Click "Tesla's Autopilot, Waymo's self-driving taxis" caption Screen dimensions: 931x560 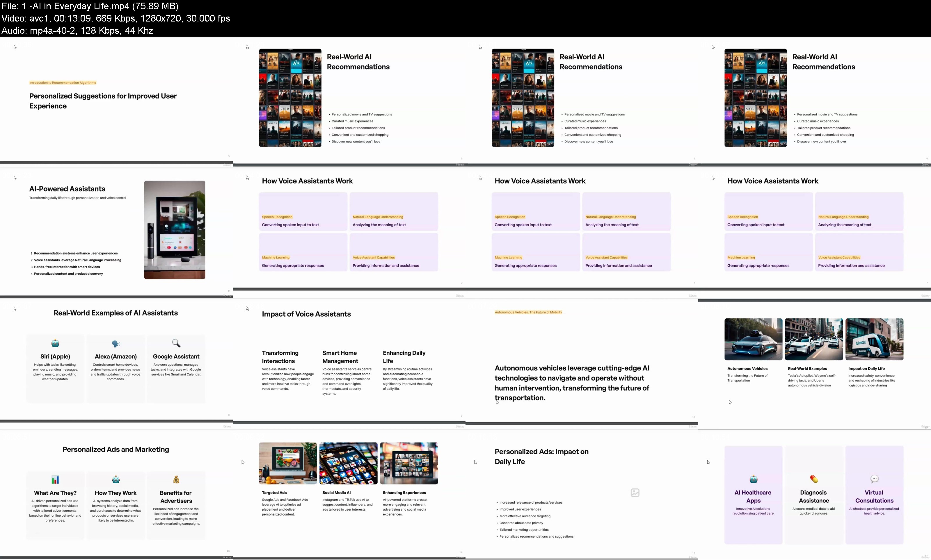[812, 380]
